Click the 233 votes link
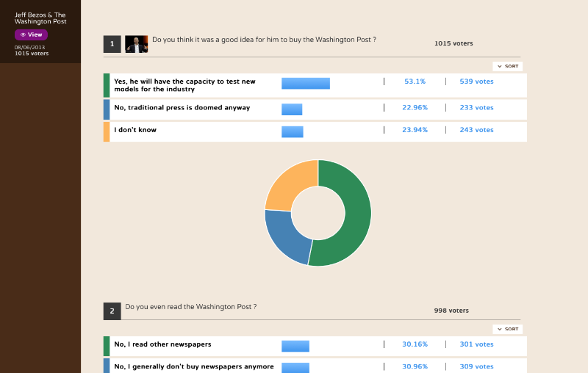The height and width of the screenshot is (373, 588). coord(476,107)
